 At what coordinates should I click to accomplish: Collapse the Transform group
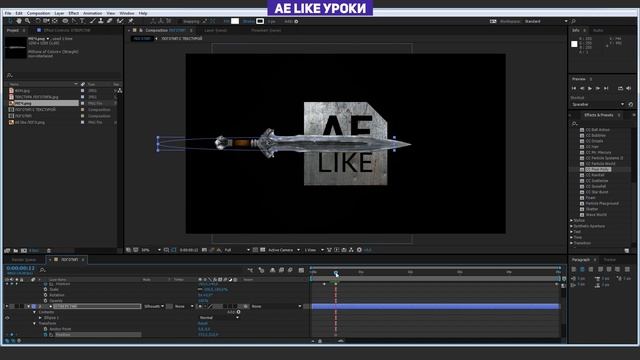pos(35,323)
